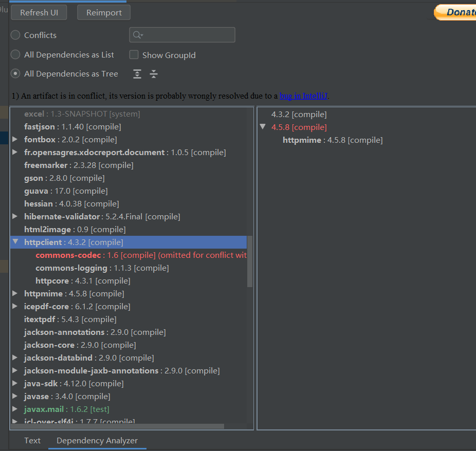Viewport: 476px width, 451px height.
Task: Select the javax.mail : 1.6.2 [test] text
Action: pyautogui.click(x=67, y=409)
